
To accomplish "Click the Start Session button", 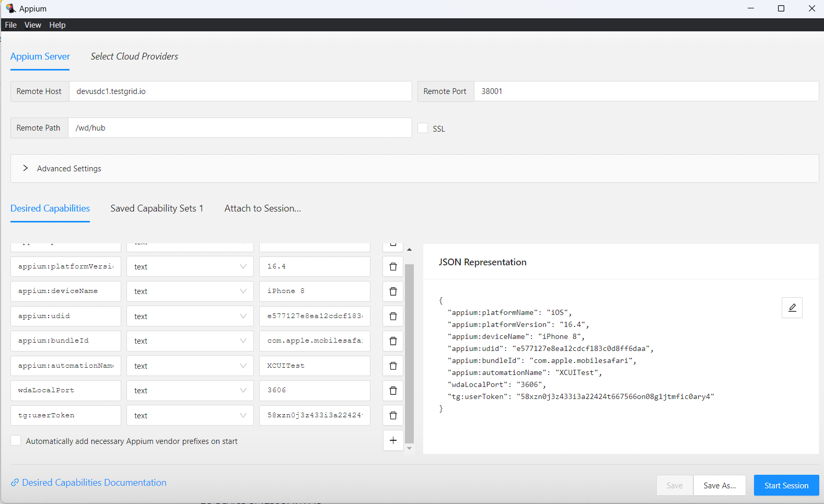I will tap(786, 485).
